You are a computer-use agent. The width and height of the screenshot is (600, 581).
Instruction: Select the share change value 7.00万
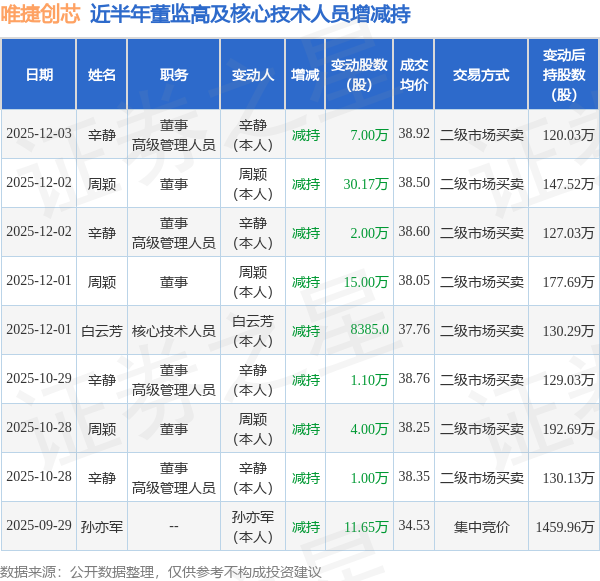click(x=369, y=135)
